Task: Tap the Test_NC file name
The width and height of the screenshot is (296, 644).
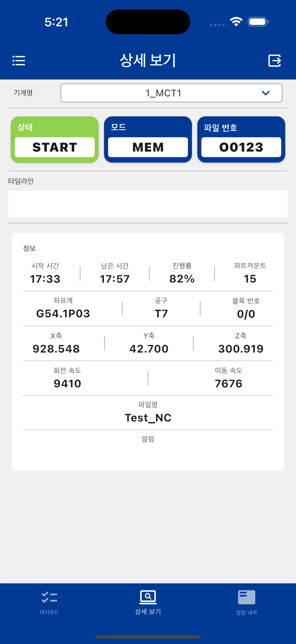Action: tap(148, 418)
